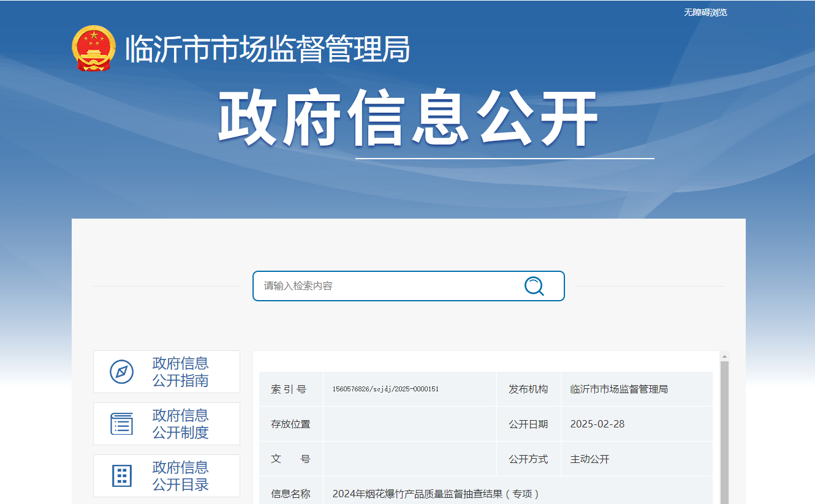Open 政府信息公开指南 menu item
The image size is (815, 504).
coord(180,372)
